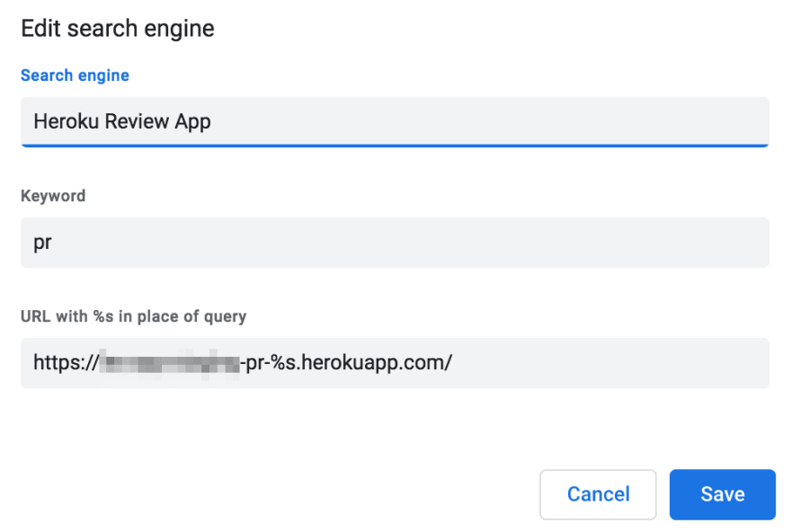Click the 'Search engine' field label

coord(75,75)
